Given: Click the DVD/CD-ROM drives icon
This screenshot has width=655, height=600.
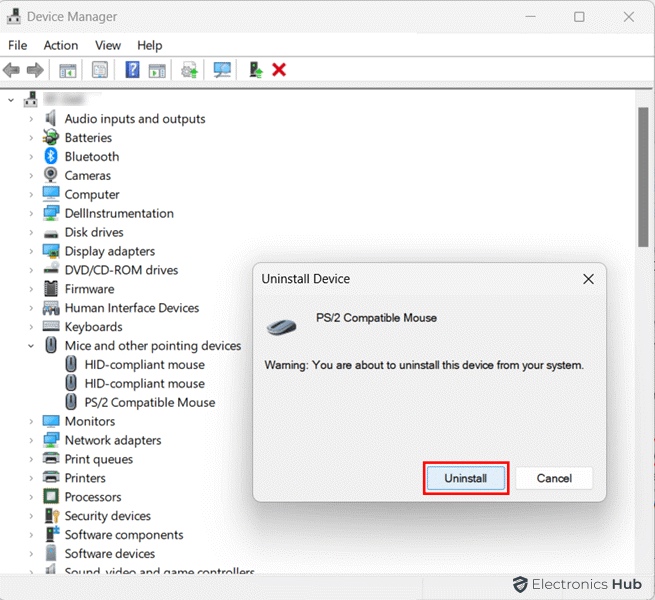Looking at the screenshot, I should point(51,269).
